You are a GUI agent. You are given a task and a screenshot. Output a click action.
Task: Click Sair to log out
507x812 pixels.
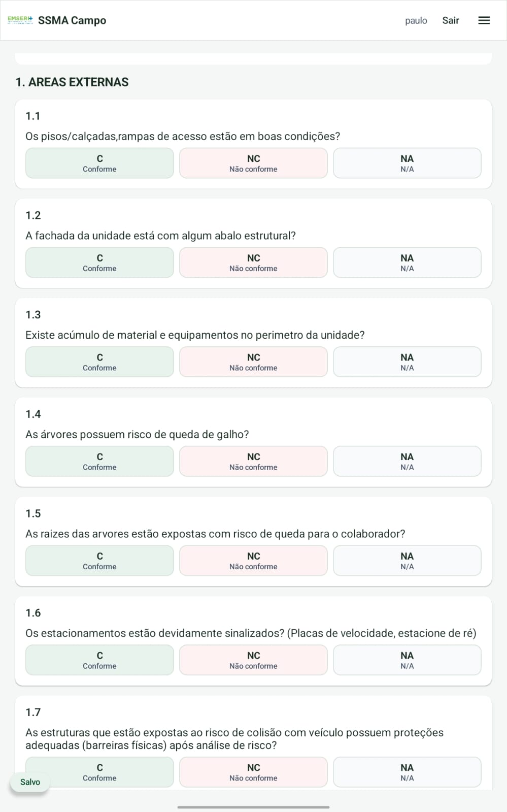(451, 20)
